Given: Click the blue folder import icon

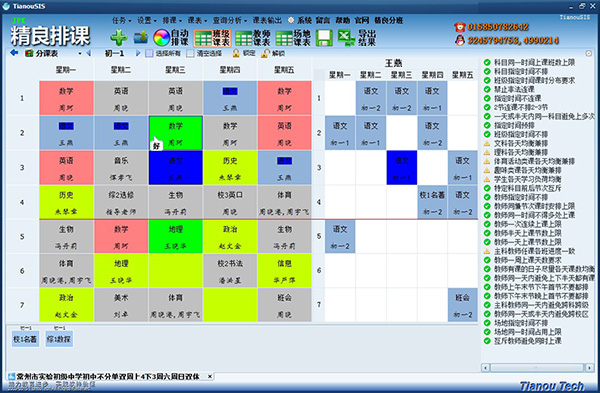Looking at the screenshot, I should click(141, 38).
